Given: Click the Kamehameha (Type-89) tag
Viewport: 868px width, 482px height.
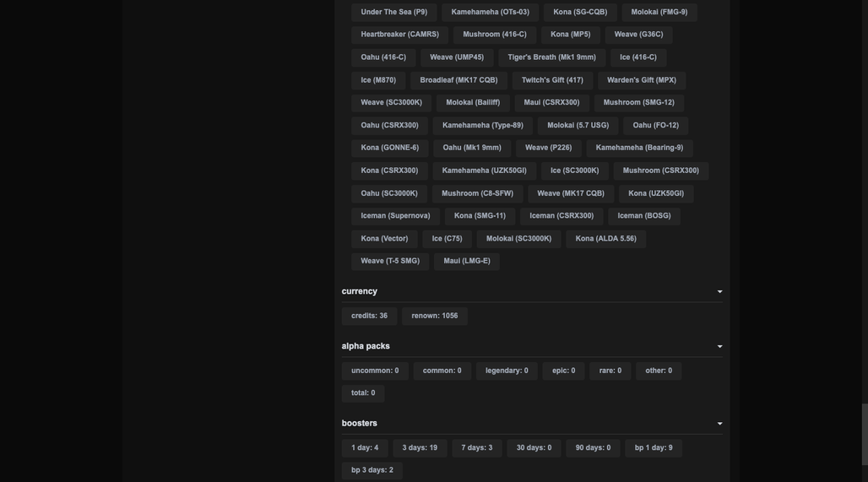Looking at the screenshot, I should tap(483, 126).
